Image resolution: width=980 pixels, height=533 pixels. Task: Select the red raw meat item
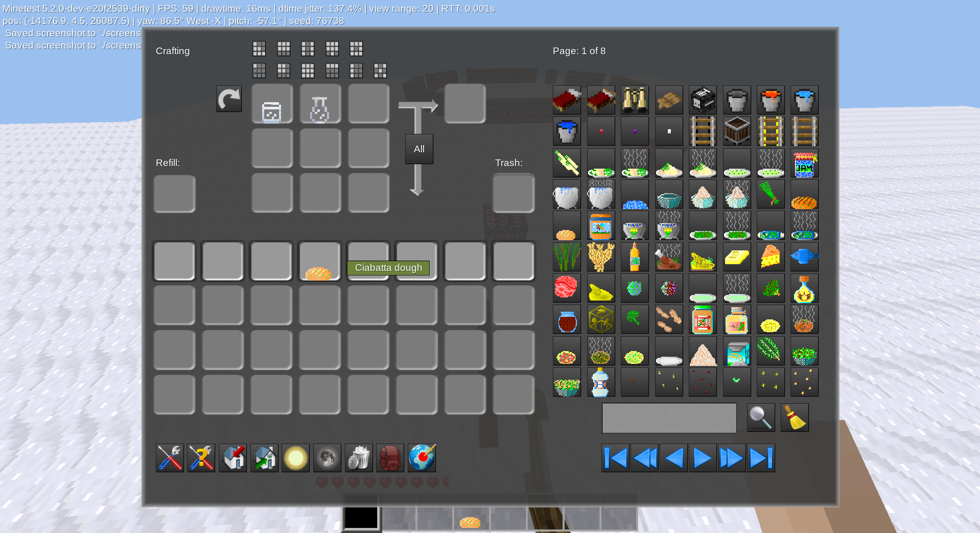(567, 288)
